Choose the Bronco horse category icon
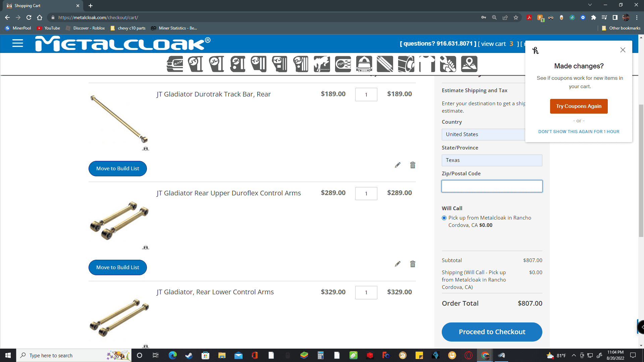The image size is (644, 362). click(x=322, y=64)
